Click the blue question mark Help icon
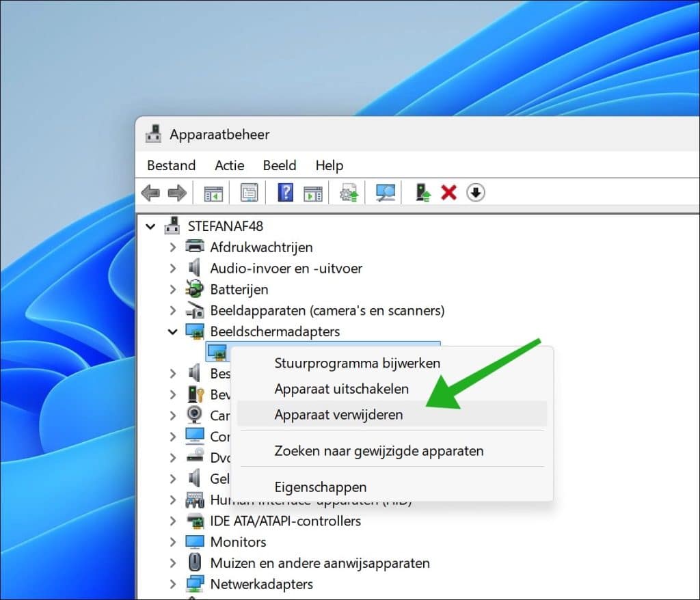700x600 pixels. coord(285,193)
